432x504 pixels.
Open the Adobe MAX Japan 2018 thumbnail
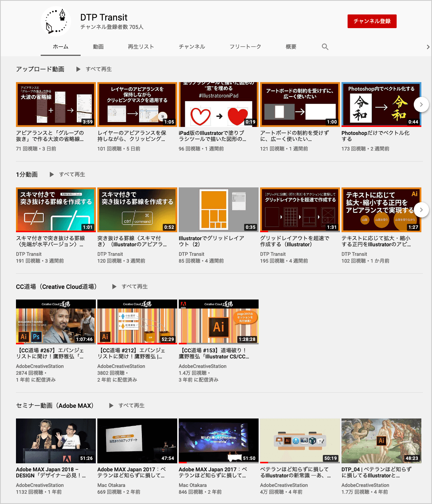pos(56,441)
